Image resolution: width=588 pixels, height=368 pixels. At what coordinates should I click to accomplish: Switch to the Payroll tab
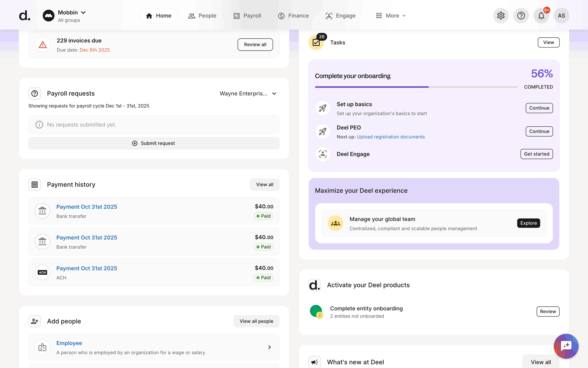tap(247, 16)
